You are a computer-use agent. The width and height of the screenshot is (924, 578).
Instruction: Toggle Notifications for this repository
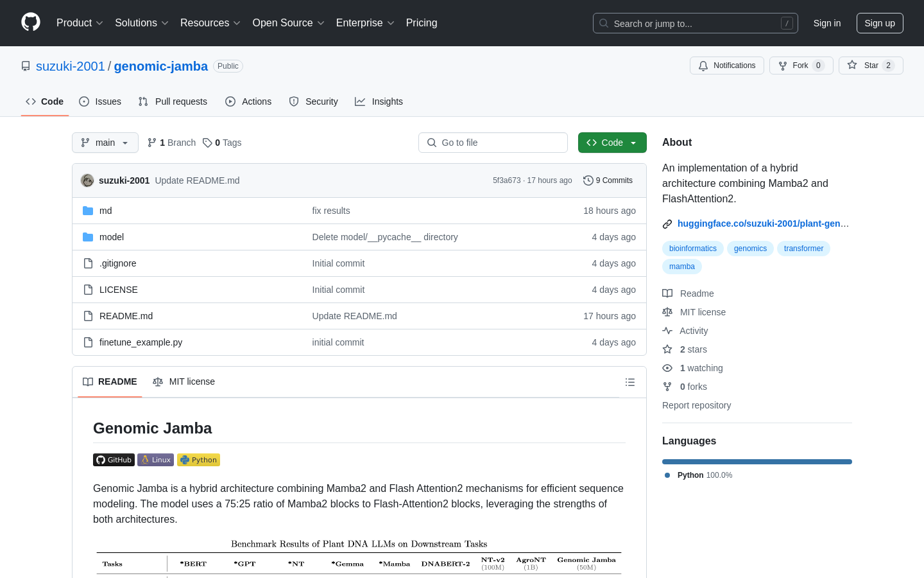coord(726,66)
